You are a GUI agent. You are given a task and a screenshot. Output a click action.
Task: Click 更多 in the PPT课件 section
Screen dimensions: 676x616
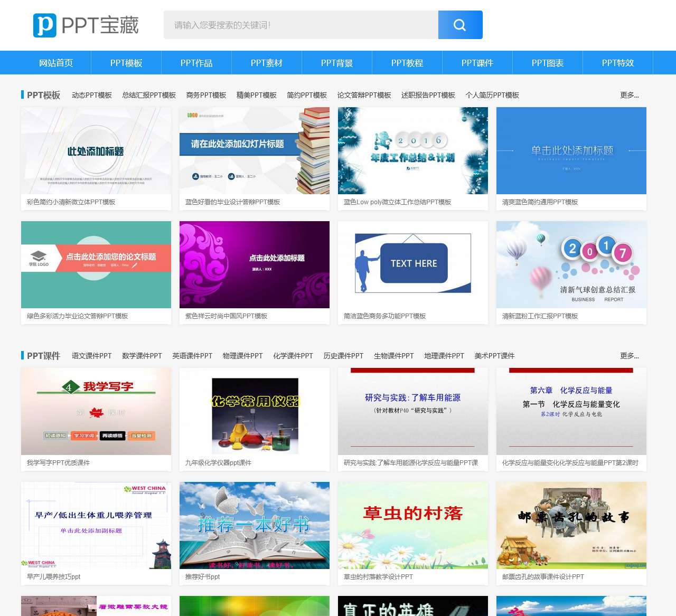[630, 356]
